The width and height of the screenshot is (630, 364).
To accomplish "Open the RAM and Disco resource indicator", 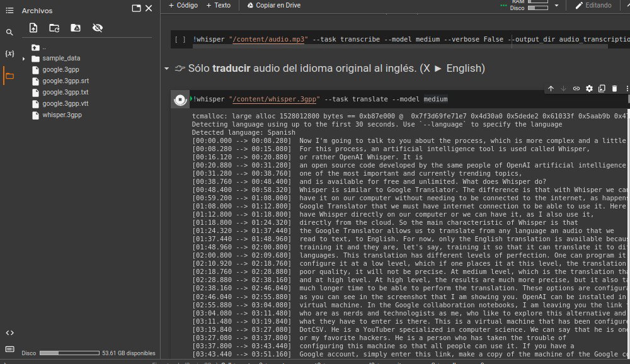I will click(529, 5).
